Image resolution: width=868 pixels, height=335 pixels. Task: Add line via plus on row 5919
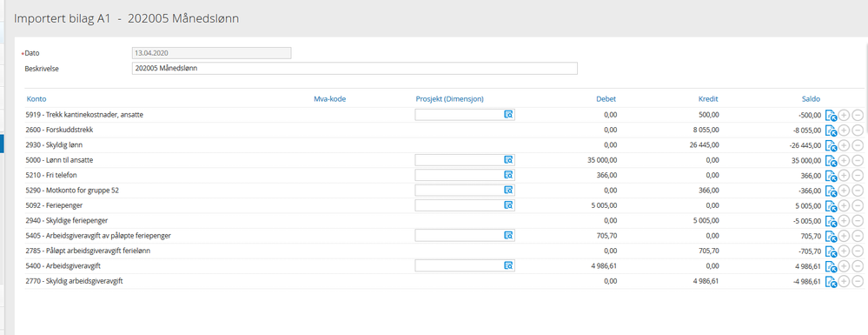[x=844, y=116]
